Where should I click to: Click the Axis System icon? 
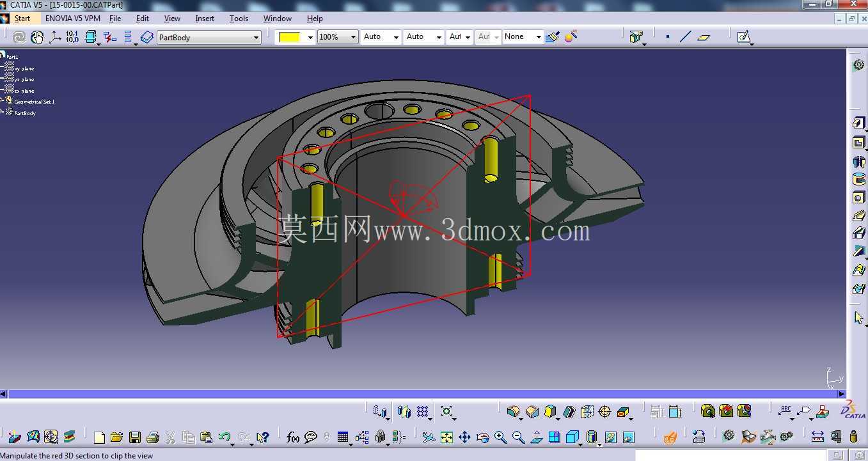click(x=55, y=37)
